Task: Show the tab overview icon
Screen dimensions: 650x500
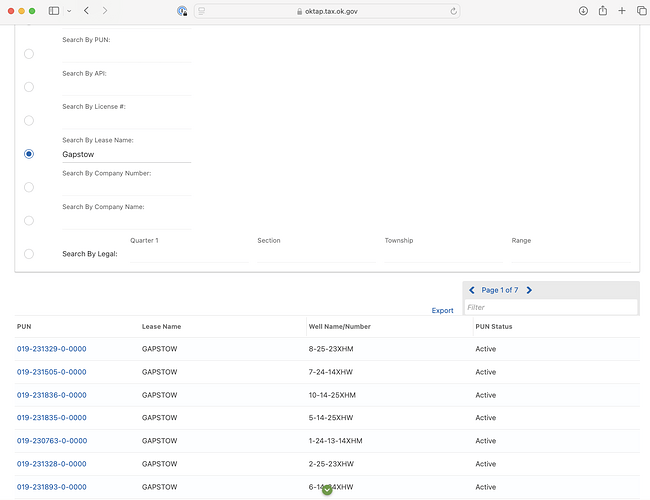Action: point(641,10)
